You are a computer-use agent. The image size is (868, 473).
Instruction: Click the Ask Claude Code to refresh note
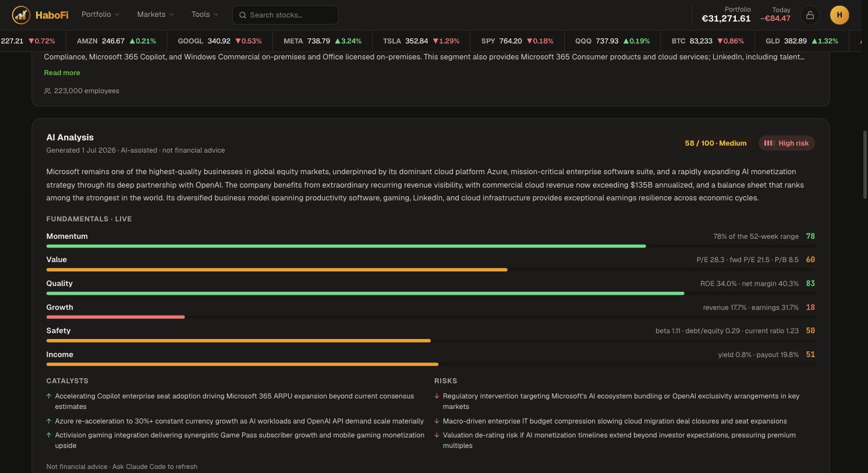[155, 467]
